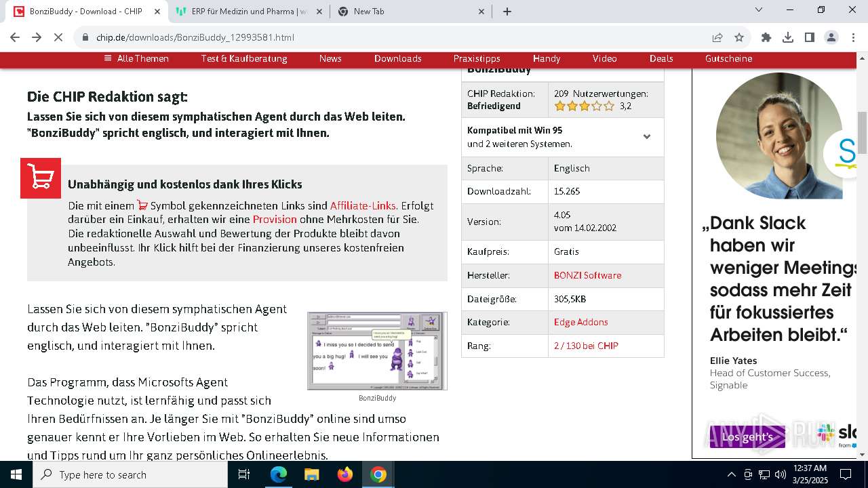
Task: Follow the Affiliate-Links link
Action: click(x=363, y=205)
